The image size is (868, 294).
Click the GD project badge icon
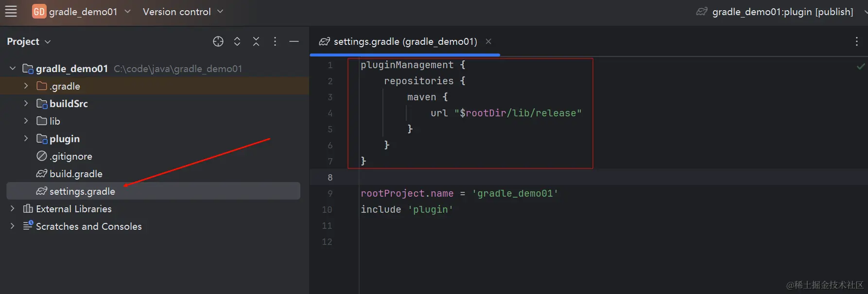(39, 11)
